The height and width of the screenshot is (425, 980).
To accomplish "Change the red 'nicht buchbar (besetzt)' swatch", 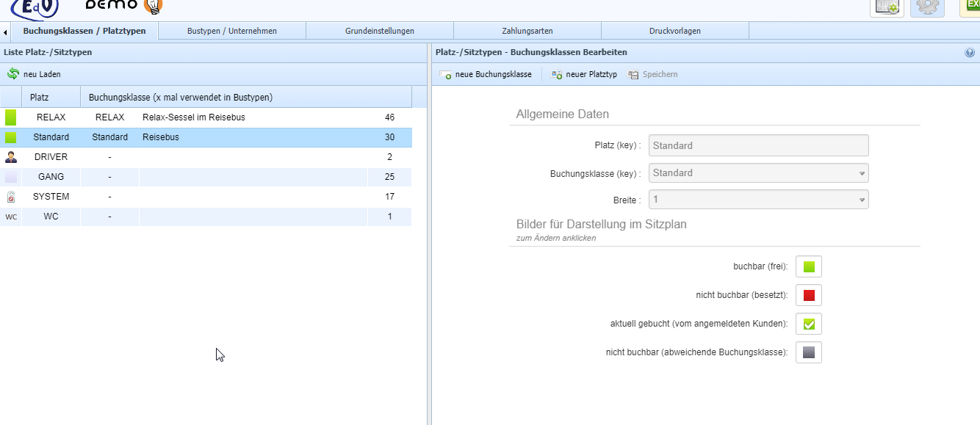I will coord(809,295).
